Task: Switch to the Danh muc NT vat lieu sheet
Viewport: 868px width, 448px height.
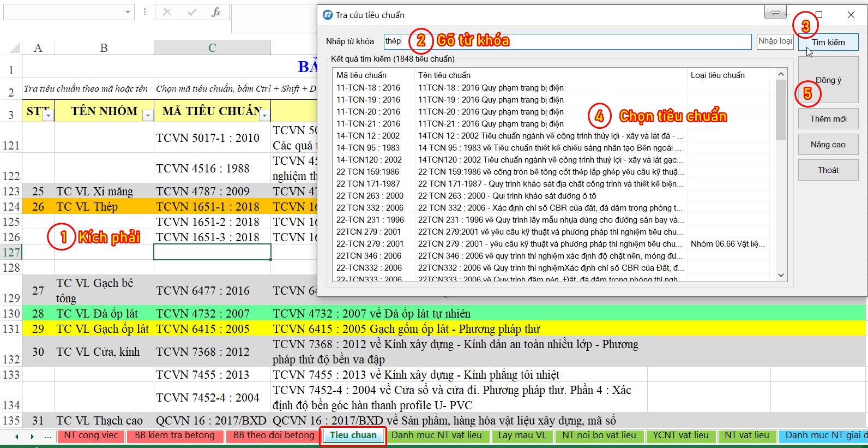Action: tap(436, 435)
